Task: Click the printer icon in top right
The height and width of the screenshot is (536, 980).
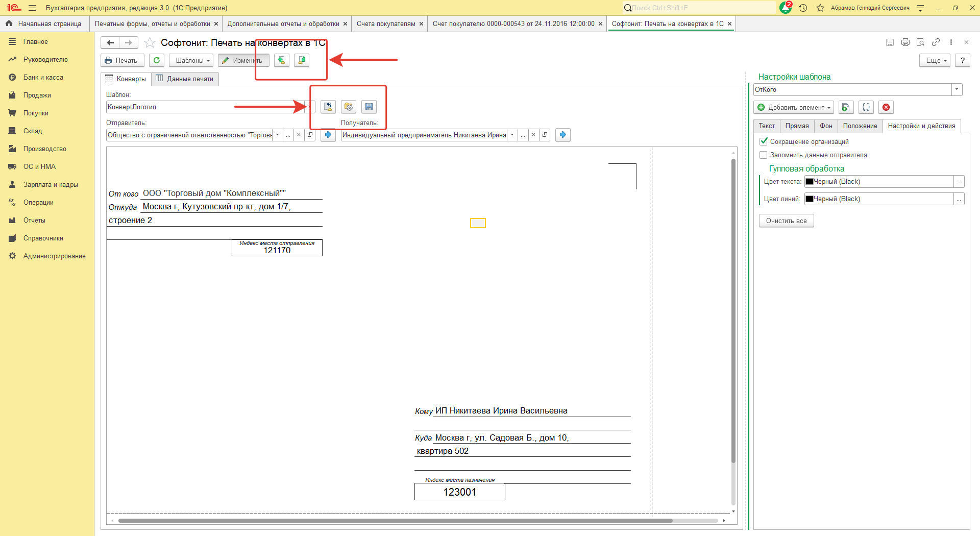Action: (x=905, y=42)
